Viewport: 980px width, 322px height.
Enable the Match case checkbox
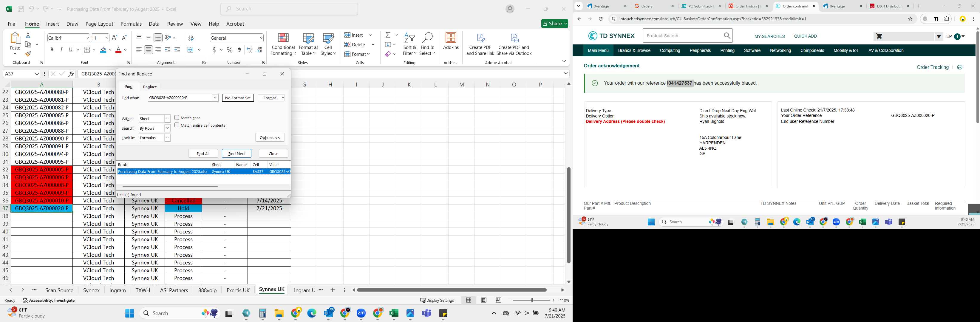177,118
